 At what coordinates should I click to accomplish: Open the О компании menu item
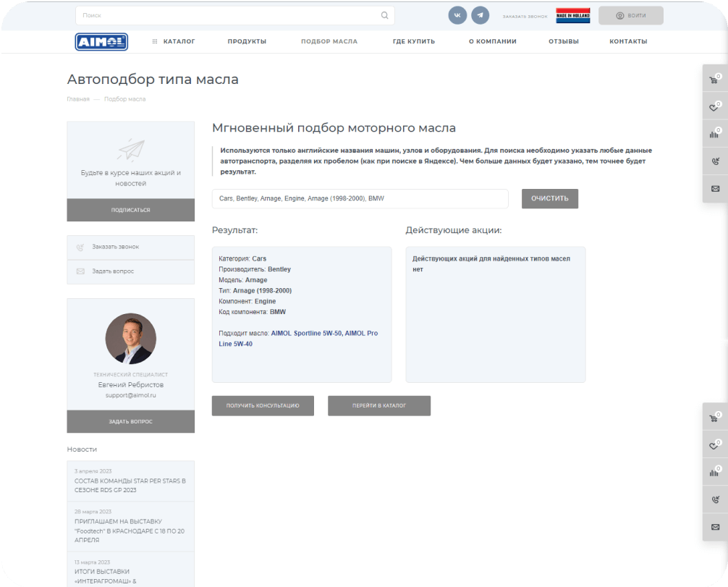click(x=492, y=42)
